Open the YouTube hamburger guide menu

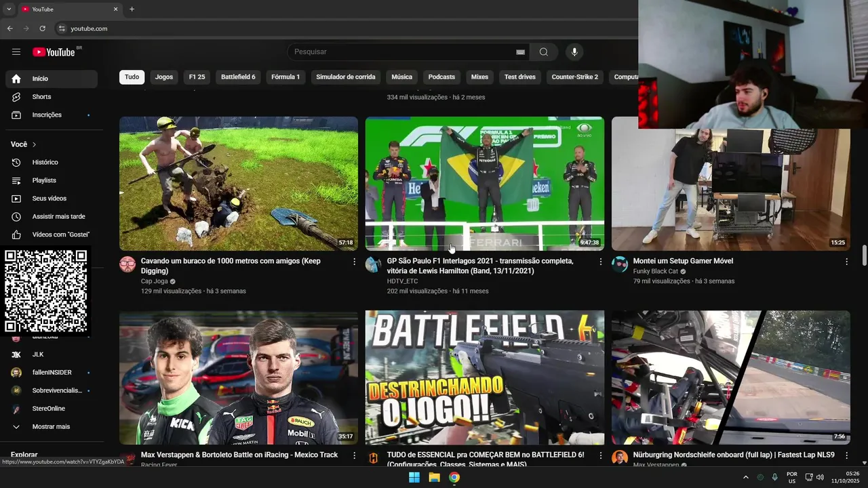(16, 52)
